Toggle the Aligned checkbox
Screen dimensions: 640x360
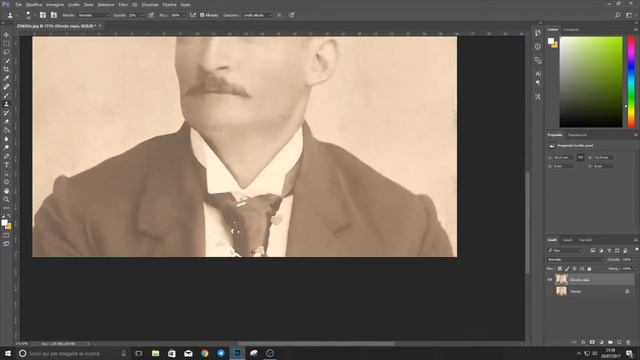202,15
